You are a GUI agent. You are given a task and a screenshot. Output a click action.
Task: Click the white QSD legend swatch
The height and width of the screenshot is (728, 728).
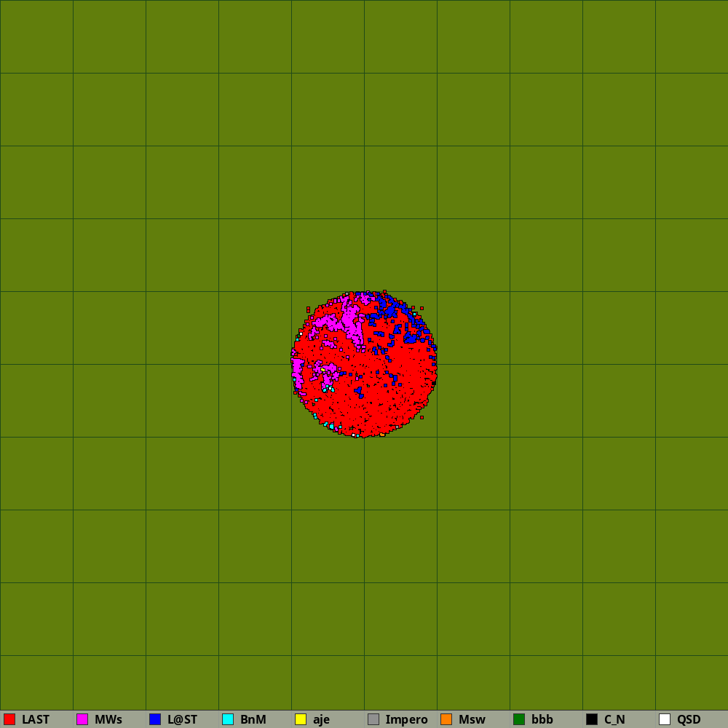coord(665,719)
